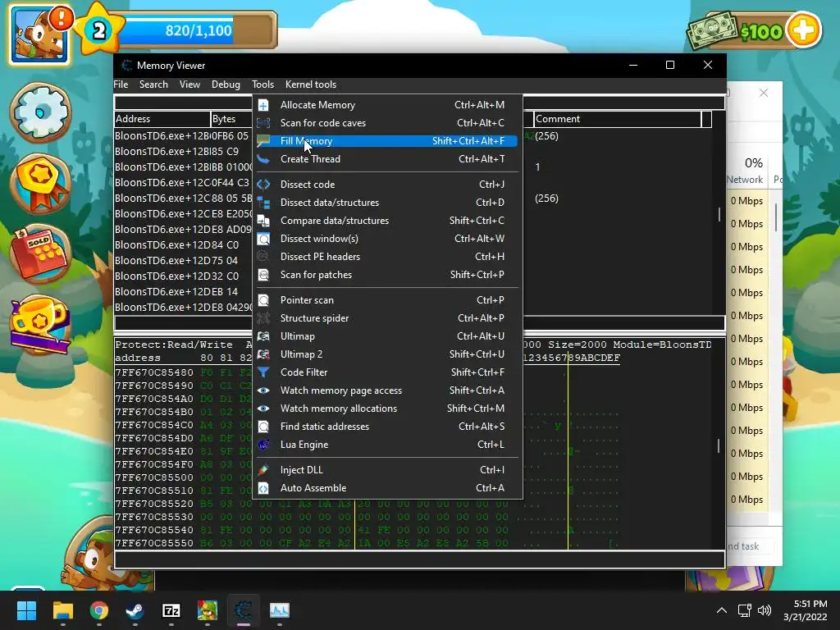This screenshot has height=630, width=840.
Task: Open the trophy cup button in game
Action: (41, 325)
